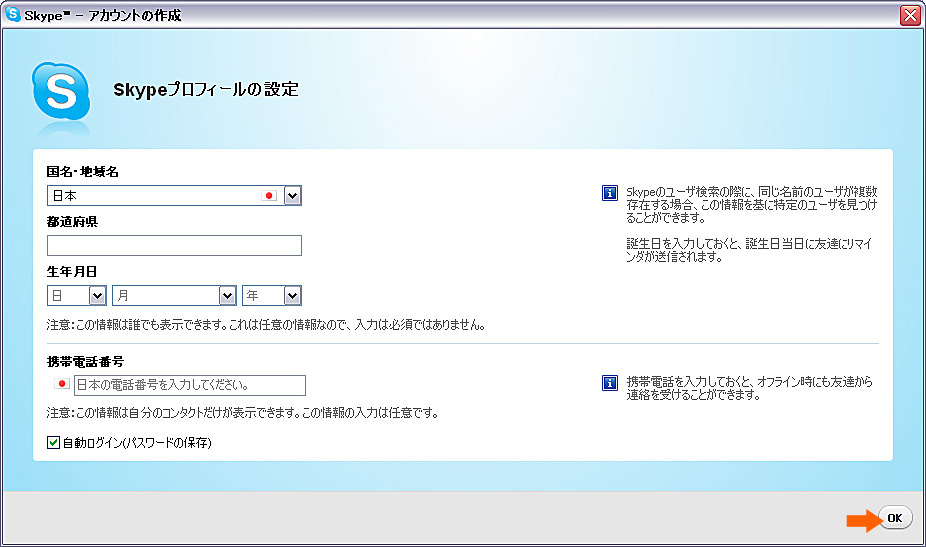Click the help text about 携帯電話を入力しておくと
Viewport: 926px width, 547px height.
pos(749,388)
